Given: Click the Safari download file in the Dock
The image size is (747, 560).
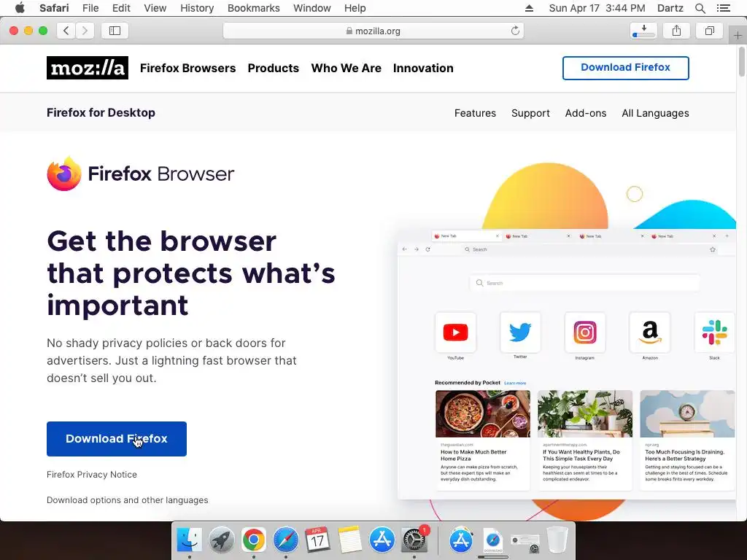Looking at the screenshot, I should [493, 541].
